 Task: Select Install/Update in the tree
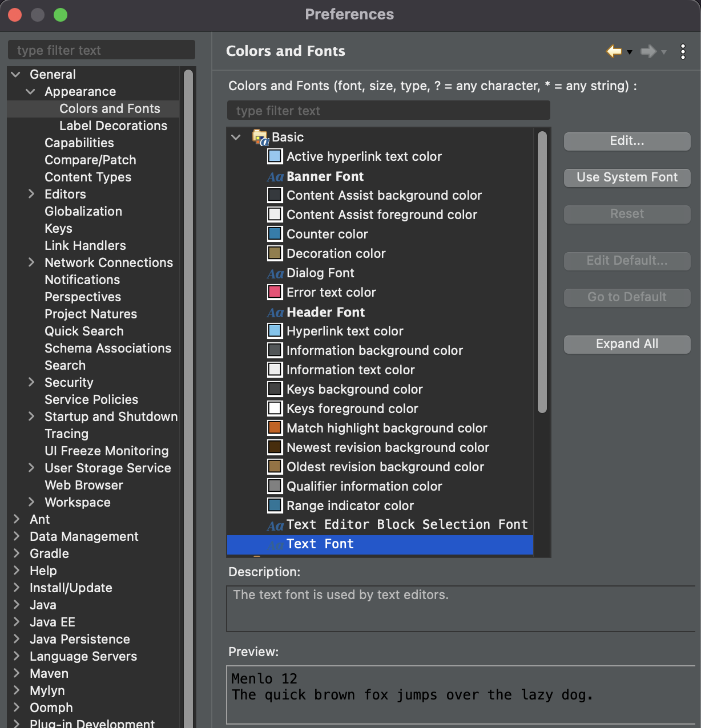click(x=71, y=588)
